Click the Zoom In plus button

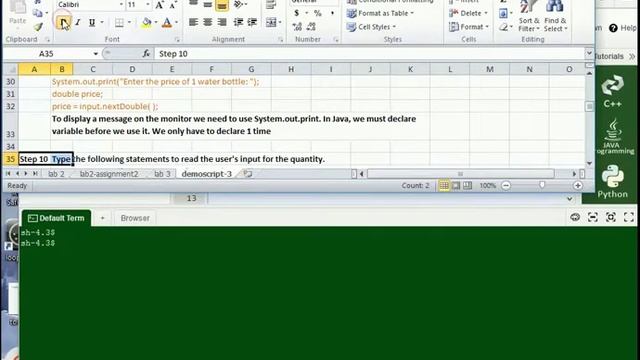(578, 186)
